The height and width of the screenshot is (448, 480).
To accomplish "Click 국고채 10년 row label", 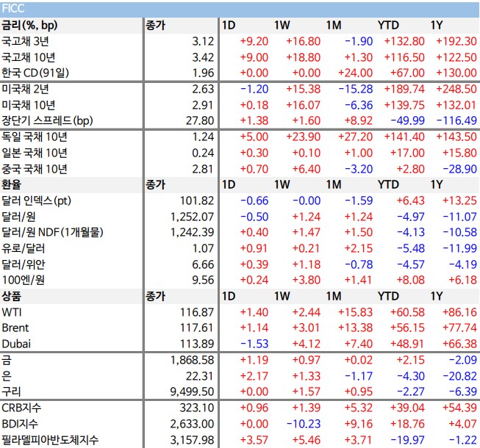I will pyautogui.click(x=28, y=57).
